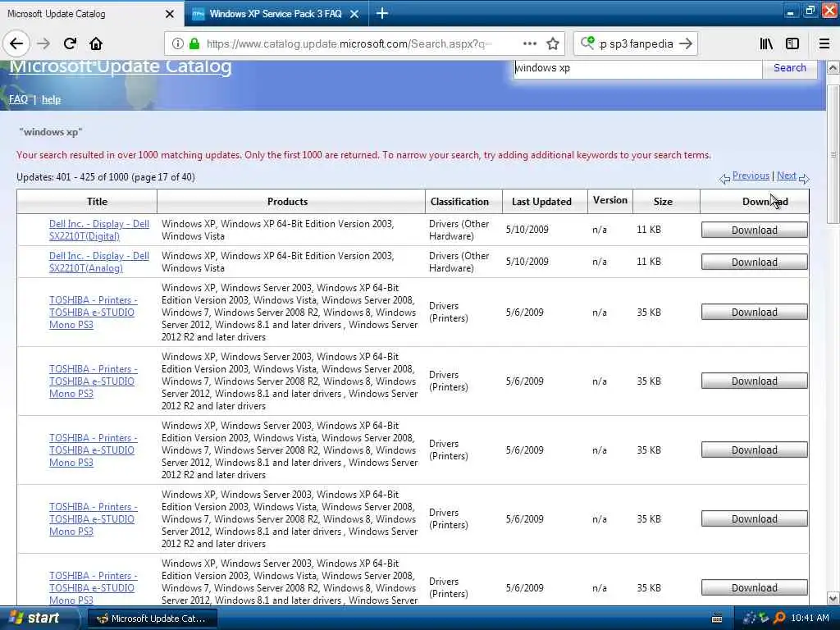Viewport: 840px width, 630px height.
Task: Open page actions three-dot menu
Action: [x=530, y=43]
